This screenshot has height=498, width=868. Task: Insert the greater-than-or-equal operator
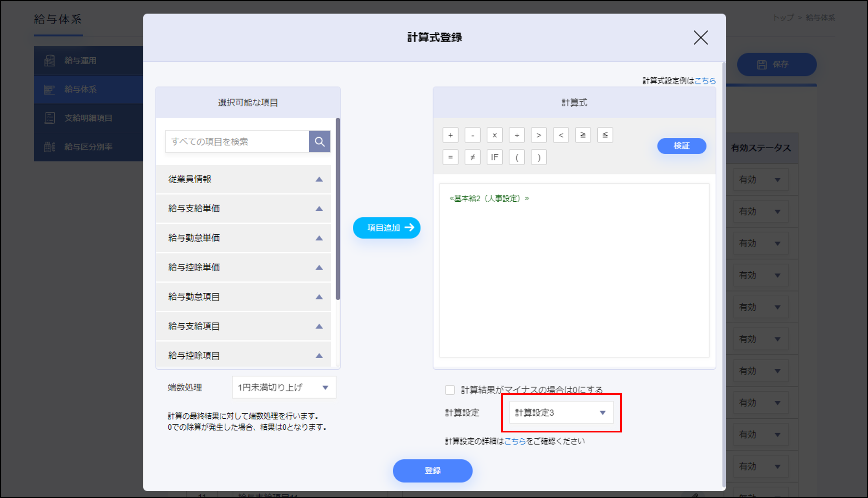click(x=583, y=135)
